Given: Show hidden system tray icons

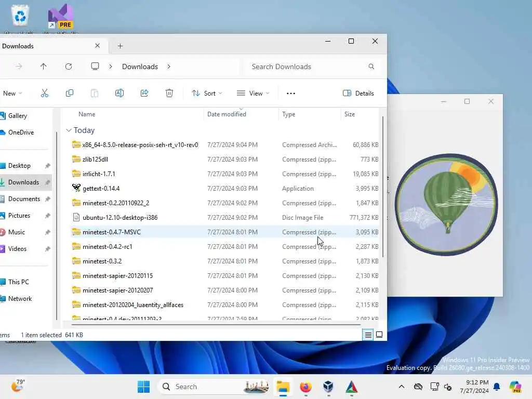Looking at the screenshot, I should click(x=402, y=387).
